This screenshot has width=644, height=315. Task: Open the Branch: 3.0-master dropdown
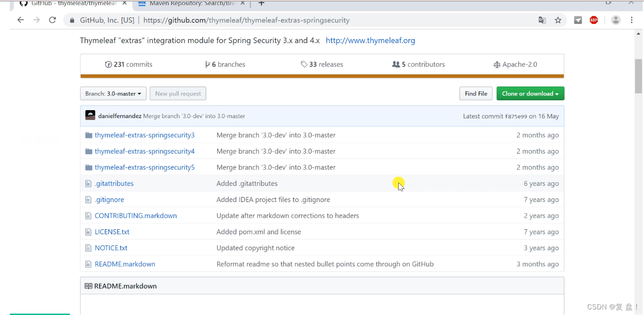[x=113, y=93]
